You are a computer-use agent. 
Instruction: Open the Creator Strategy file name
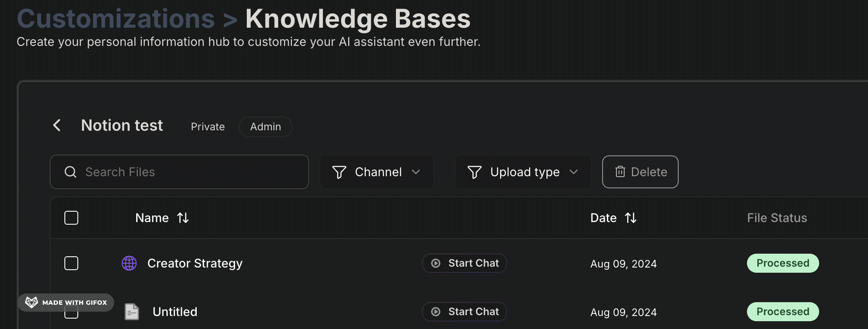coord(195,263)
